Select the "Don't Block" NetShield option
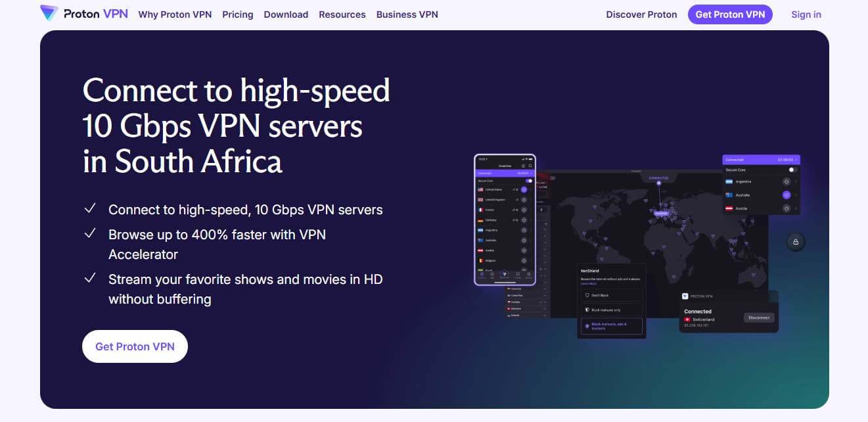This screenshot has width=868, height=422. point(601,295)
